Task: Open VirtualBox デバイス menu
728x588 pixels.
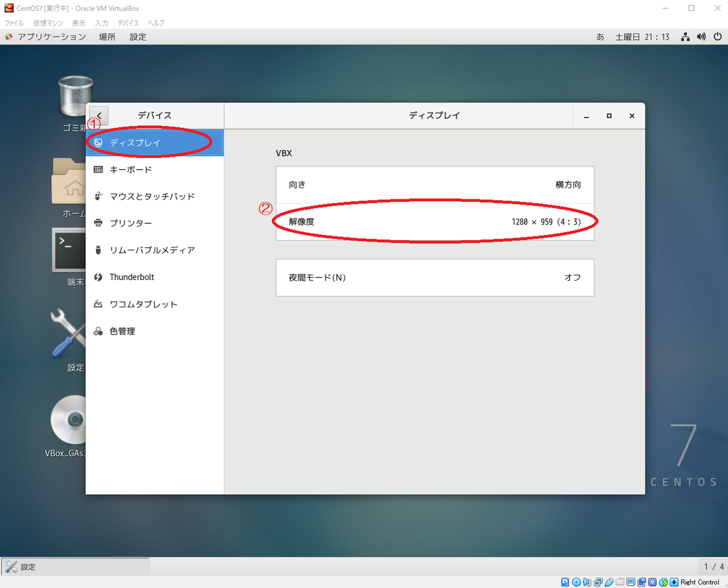Action: pyautogui.click(x=129, y=23)
